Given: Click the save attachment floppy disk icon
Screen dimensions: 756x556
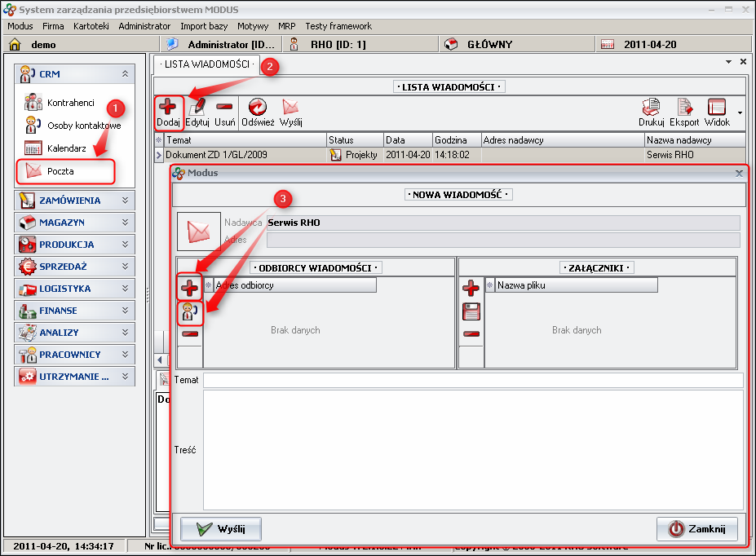Looking at the screenshot, I should point(471,311).
